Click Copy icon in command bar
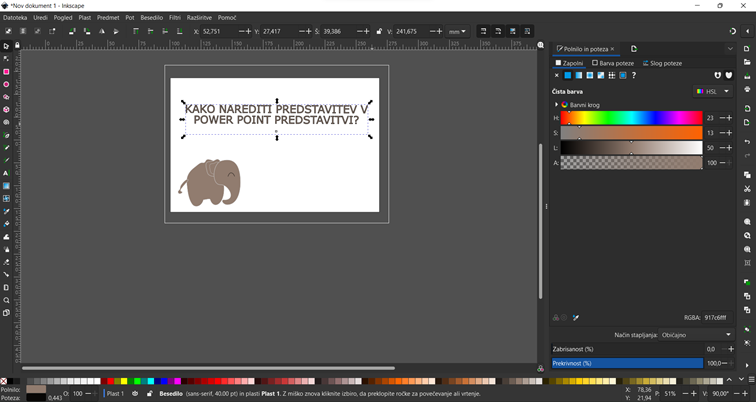Image resolution: width=756 pixels, height=402 pixels. pos(747,175)
